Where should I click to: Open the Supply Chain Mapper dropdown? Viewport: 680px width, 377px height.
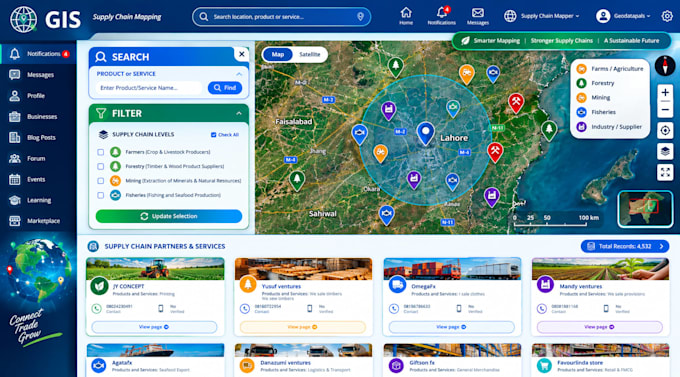pyautogui.click(x=542, y=16)
